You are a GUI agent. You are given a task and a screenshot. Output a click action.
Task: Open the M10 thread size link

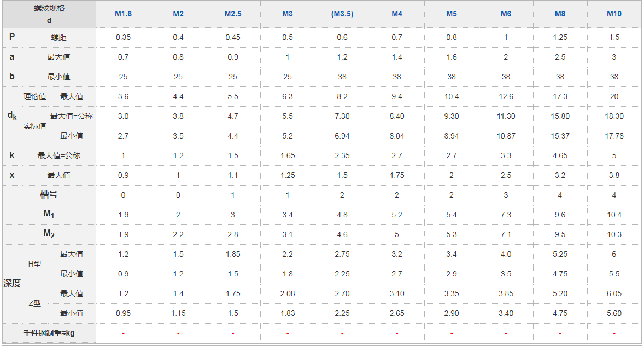click(x=614, y=14)
